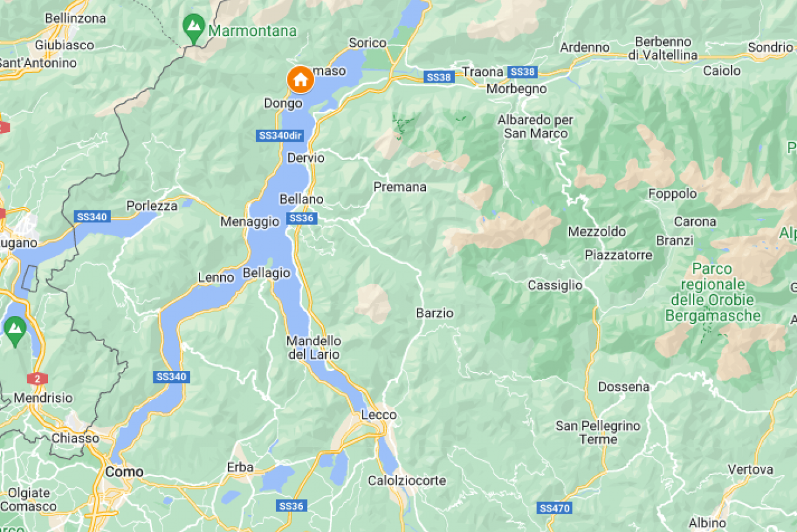Click the SS36 shield south of Erba
Screen dimensions: 797x532
click(x=291, y=506)
